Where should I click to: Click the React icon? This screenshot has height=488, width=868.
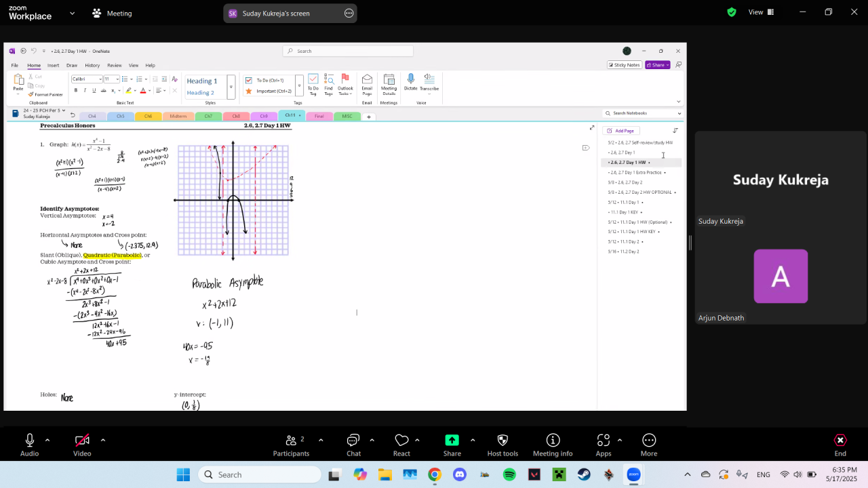pyautogui.click(x=401, y=445)
